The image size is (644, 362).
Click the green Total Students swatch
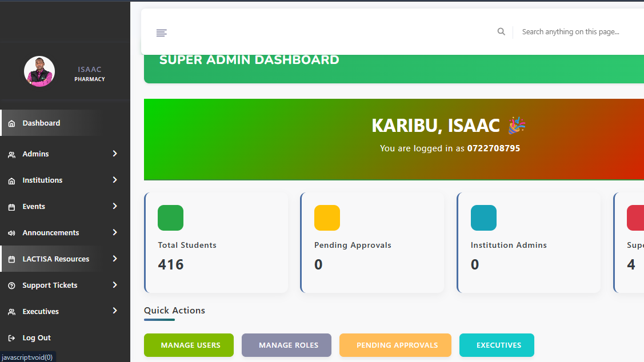pos(170,218)
